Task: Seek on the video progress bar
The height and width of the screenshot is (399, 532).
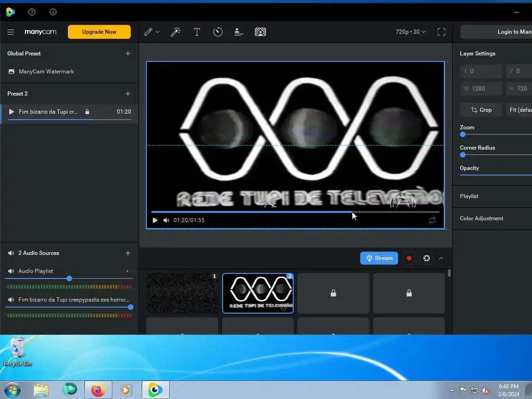Action: [x=295, y=212]
